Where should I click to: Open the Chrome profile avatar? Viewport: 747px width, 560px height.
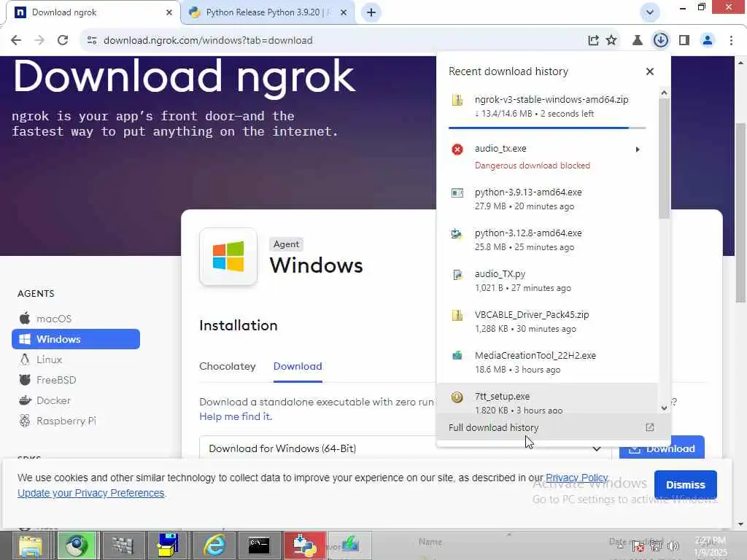(x=708, y=41)
